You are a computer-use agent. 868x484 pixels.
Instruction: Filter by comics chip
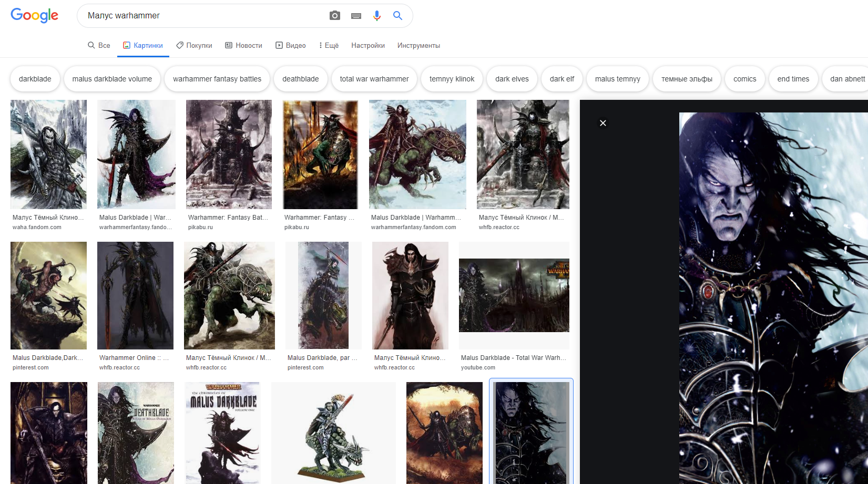[745, 79]
